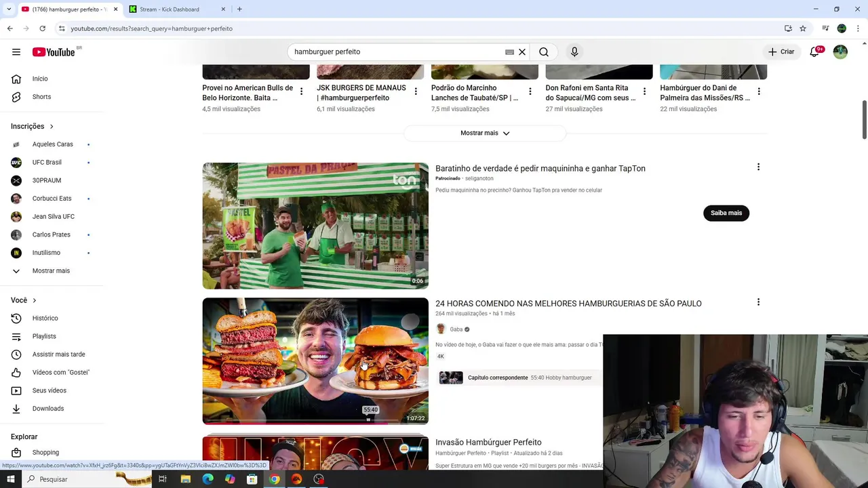Expand the Inscrições section header
This screenshot has height=488, width=868.
(x=32, y=126)
